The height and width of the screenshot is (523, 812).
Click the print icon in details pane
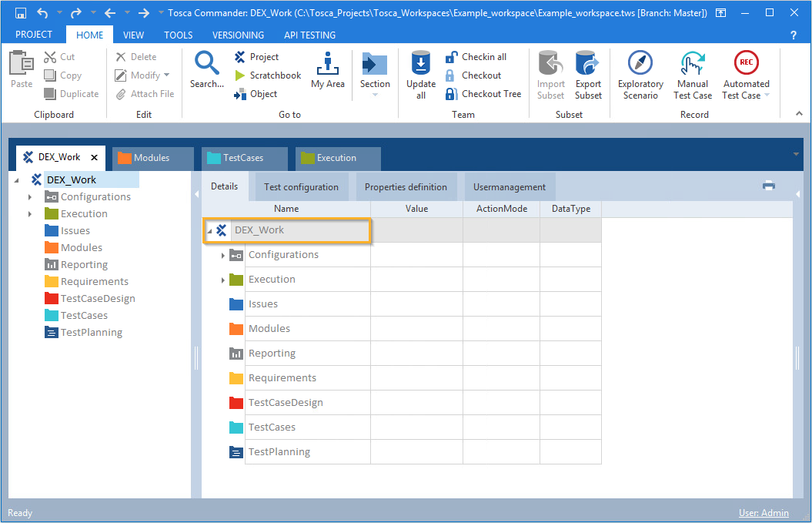pyautogui.click(x=768, y=186)
